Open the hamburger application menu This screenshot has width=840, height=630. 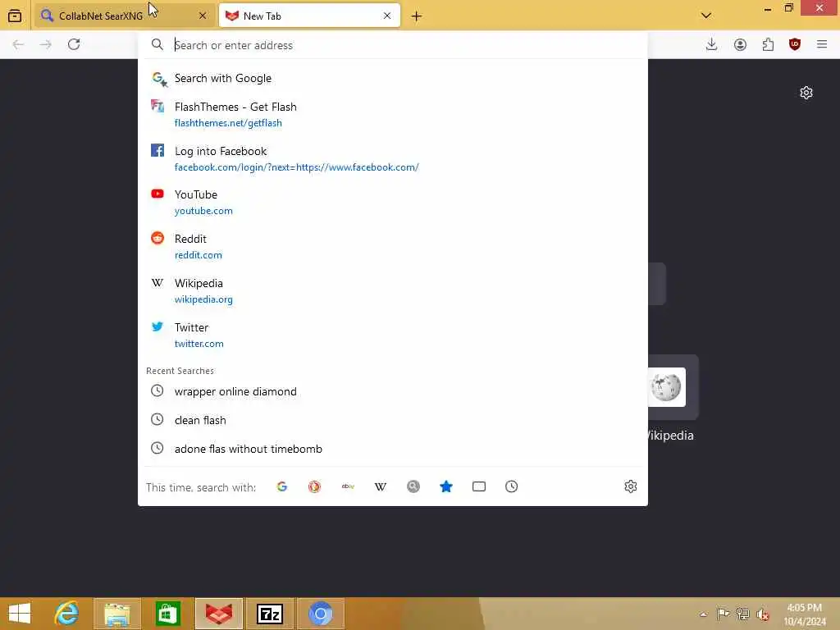point(822,44)
